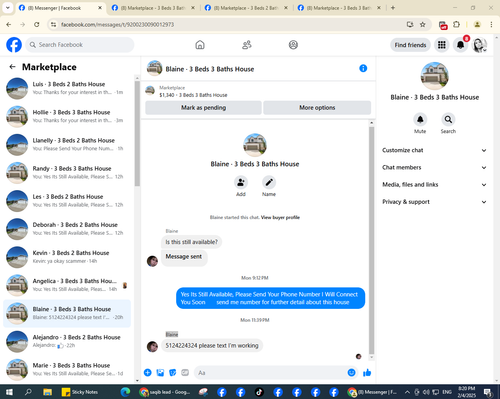Choose a sticker icon in composer
500x399 pixels.
point(172,372)
